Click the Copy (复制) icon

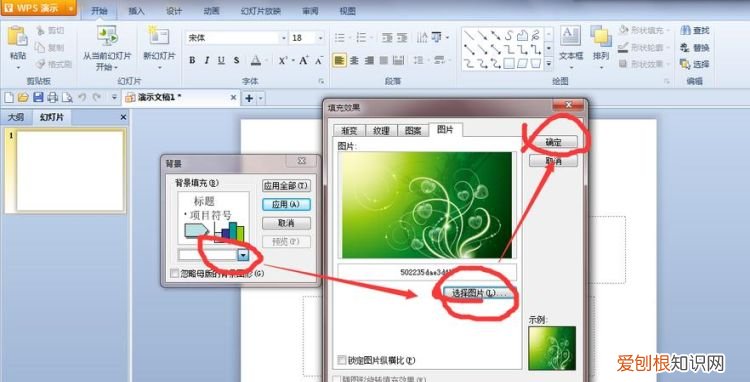point(40,48)
